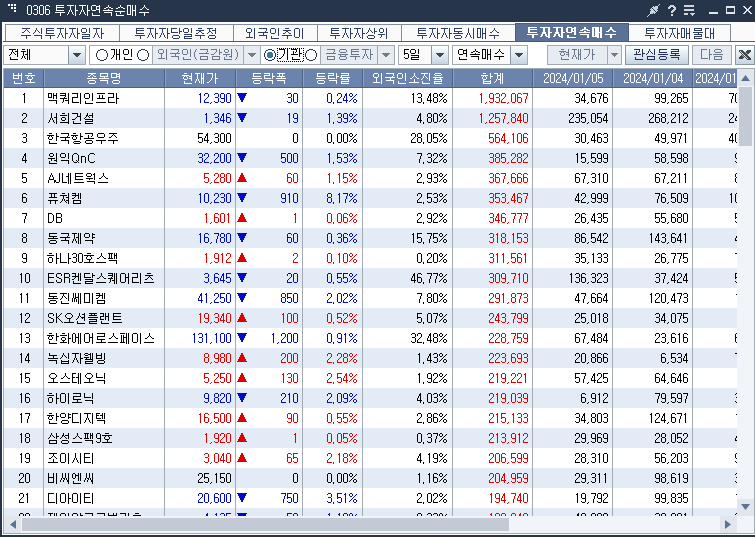Select the 하이로닉 stock name

pyautogui.click(x=71, y=398)
